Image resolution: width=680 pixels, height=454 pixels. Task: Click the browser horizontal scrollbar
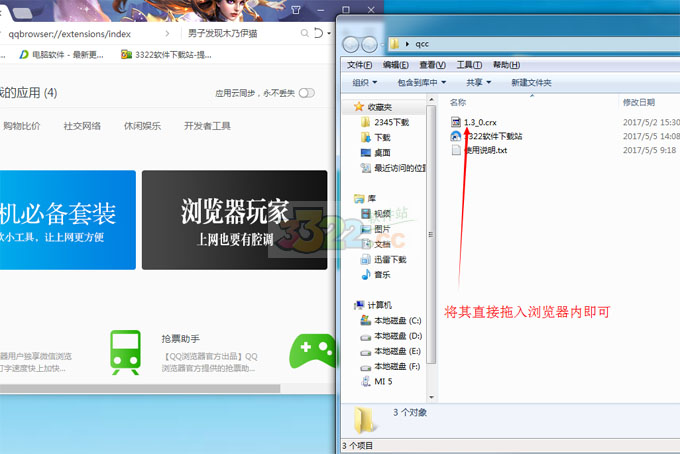coord(140,389)
